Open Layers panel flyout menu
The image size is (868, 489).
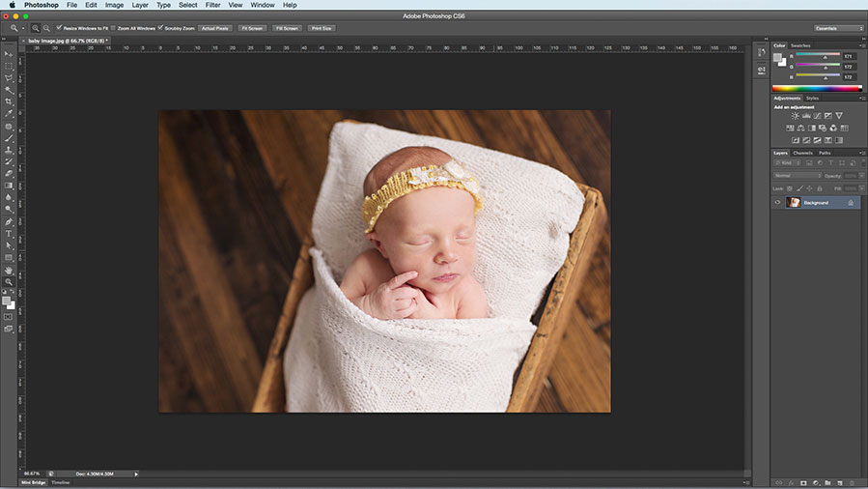862,153
